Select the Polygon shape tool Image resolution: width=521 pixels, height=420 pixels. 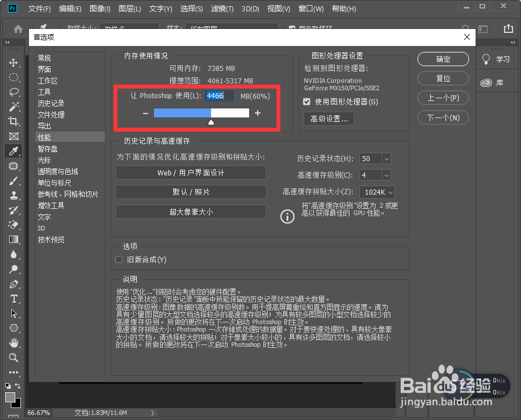tap(13, 328)
